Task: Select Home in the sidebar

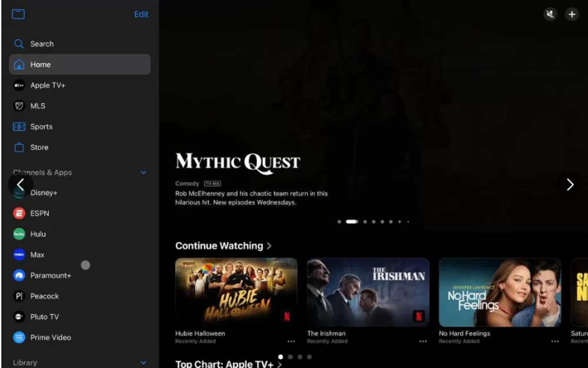Action: point(79,65)
